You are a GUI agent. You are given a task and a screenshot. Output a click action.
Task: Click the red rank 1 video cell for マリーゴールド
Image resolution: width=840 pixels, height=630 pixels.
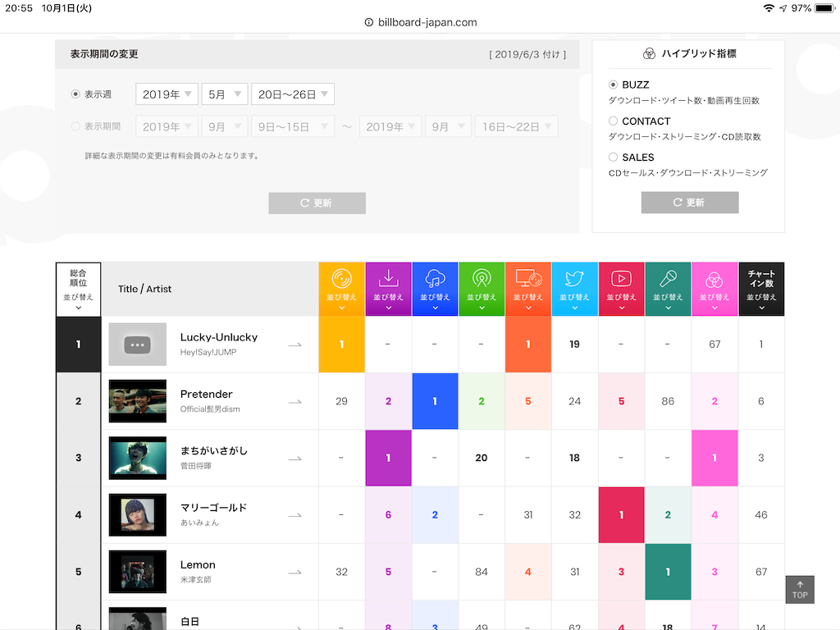coord(622,515)
